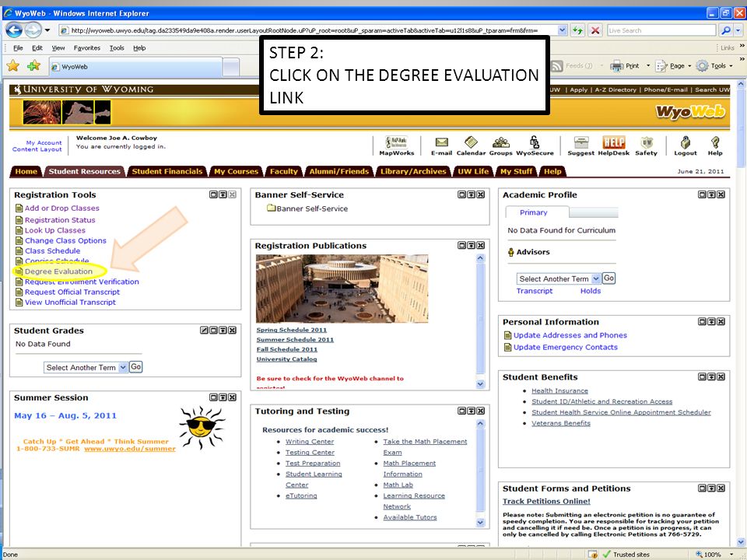Open the Select Another Term dropdown in Student Grades
747x560 pixels.
coord(124,367)
